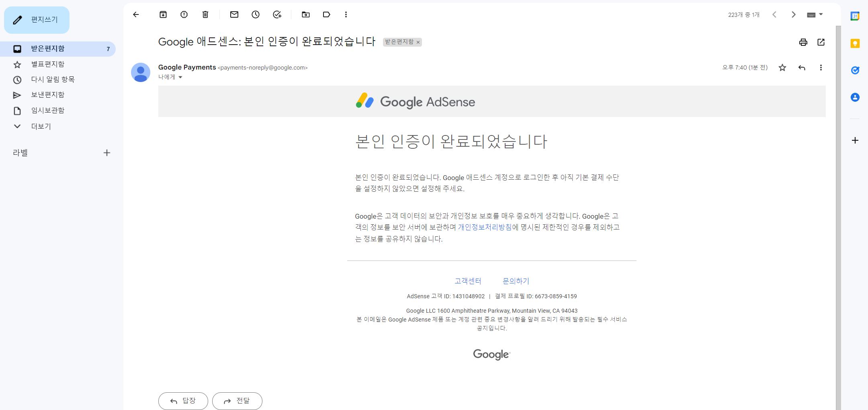Go to older email arrow

pyautogui.click(x=794, y=15)
